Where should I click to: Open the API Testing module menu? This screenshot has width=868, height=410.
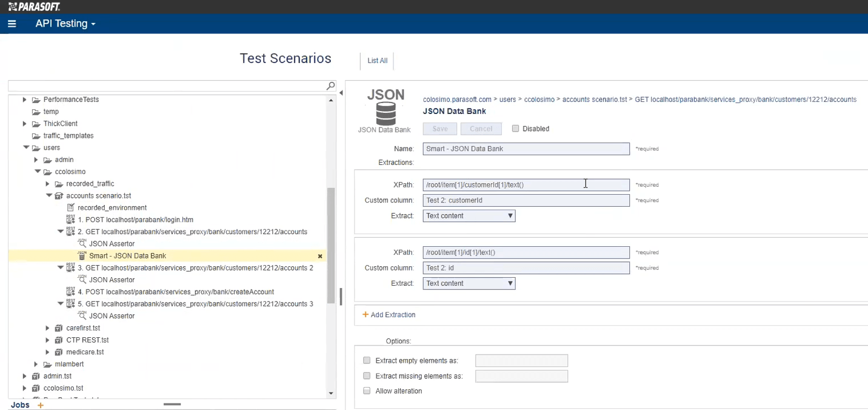[65, 24]
